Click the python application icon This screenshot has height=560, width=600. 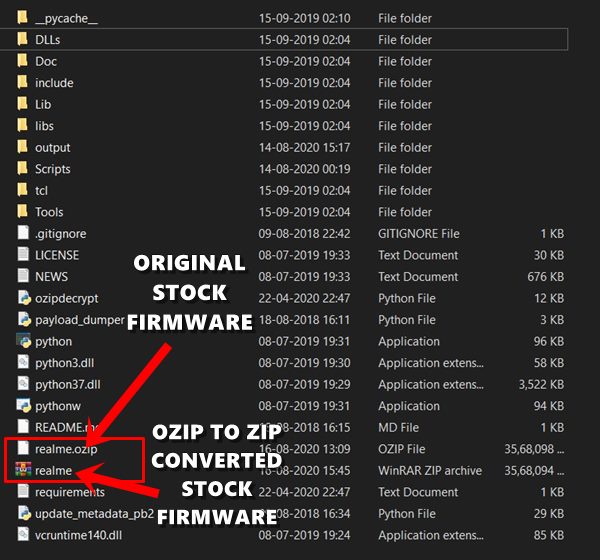23,340
